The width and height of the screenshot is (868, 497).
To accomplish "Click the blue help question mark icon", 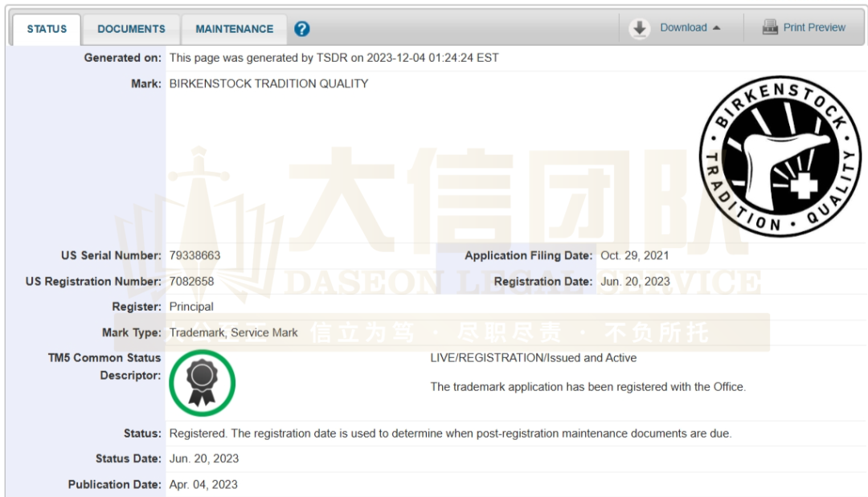I will pos(302,29).
